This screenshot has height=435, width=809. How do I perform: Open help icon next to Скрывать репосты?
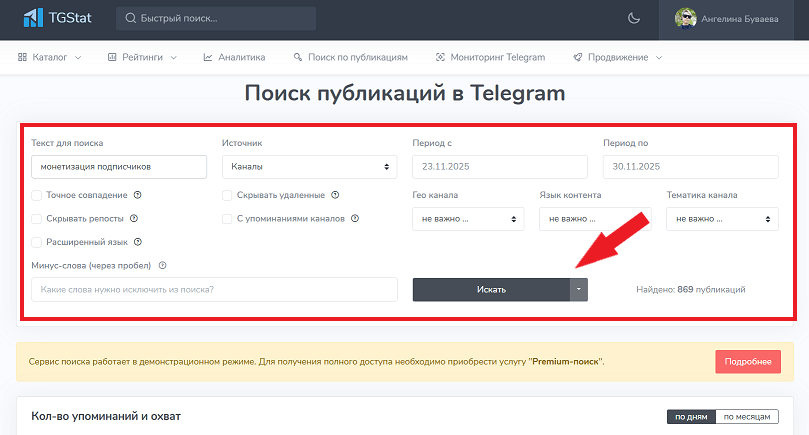(134, 218)
